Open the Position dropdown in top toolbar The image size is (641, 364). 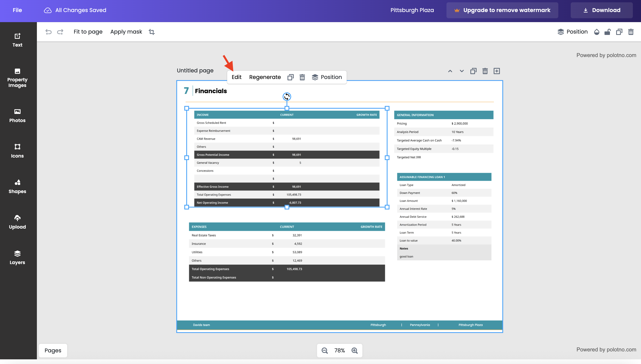pyautogui.click(x=572, y=32)
